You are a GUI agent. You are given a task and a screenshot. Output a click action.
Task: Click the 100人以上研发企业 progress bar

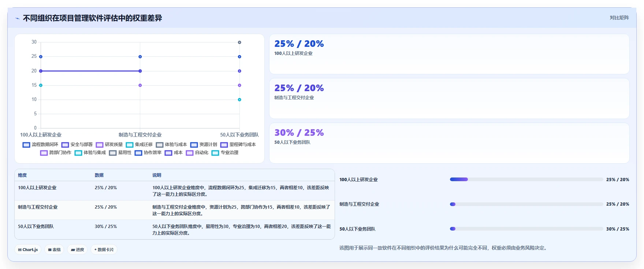click(526, 179)
